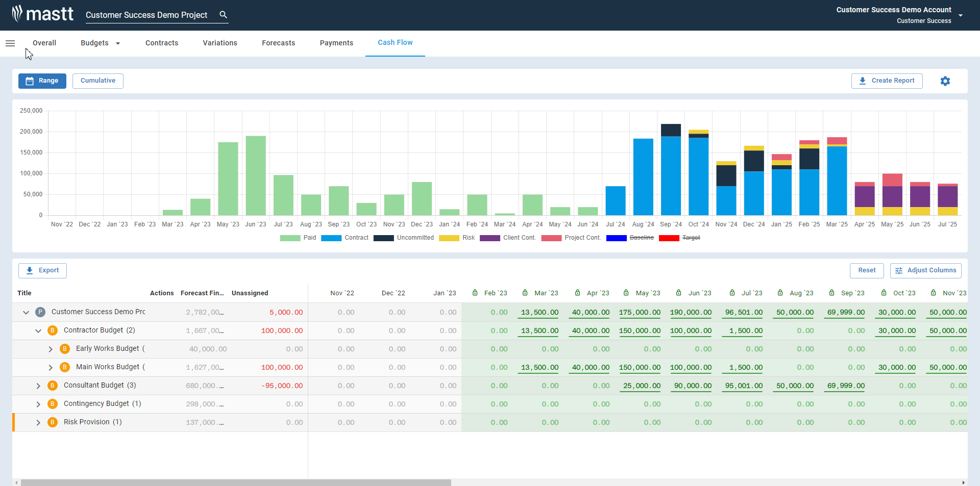Switch to the Payments tab
The image size is (980, 486).
[x=336, y=43]
